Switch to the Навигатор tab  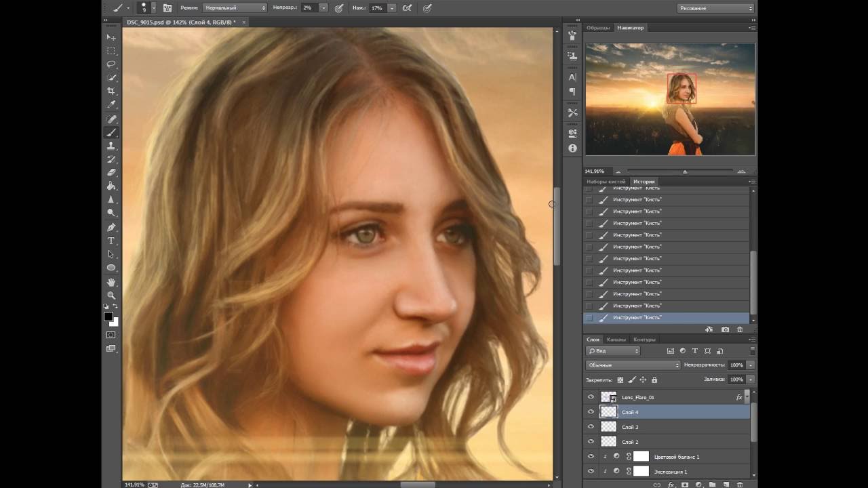click(x=631, y=28)
